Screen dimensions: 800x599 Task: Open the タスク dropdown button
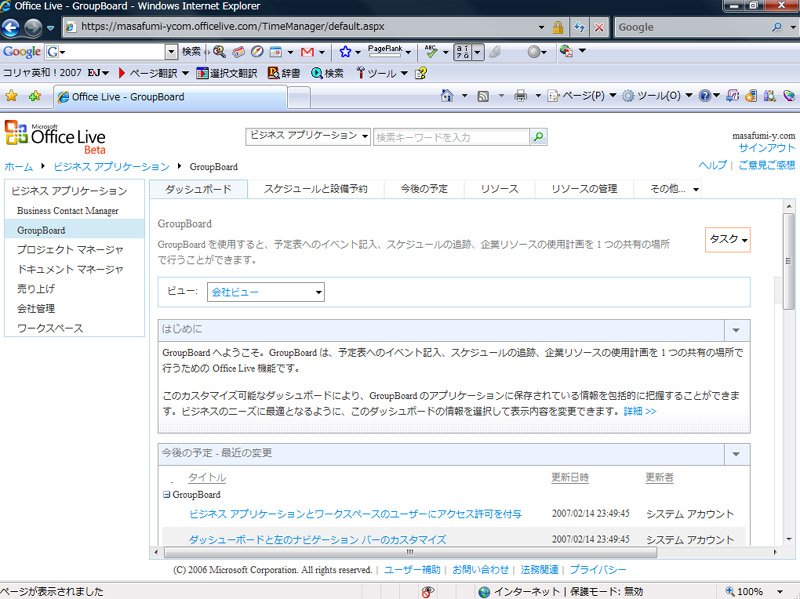click(728, 239)
